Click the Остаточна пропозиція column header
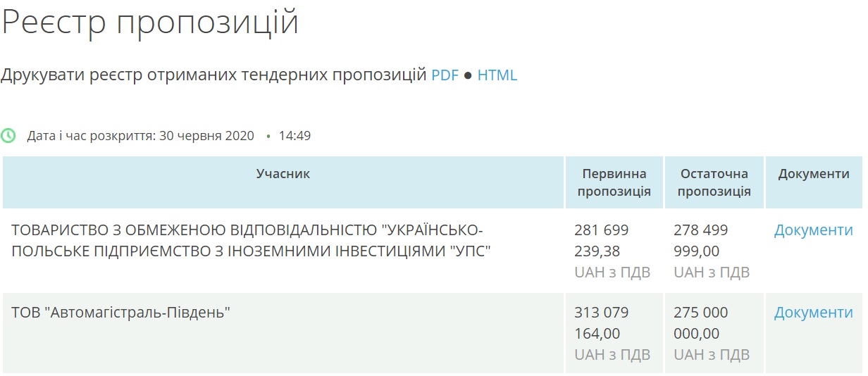This screenshot has height=376, width=868. 714,182
